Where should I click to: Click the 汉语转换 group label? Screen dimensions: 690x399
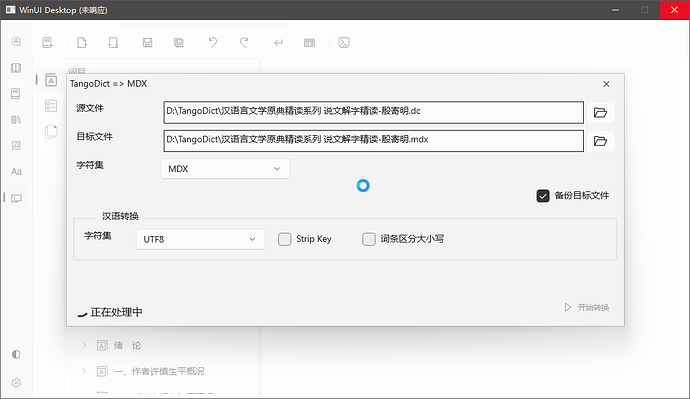pyautogui.click(x=120, y=216)
